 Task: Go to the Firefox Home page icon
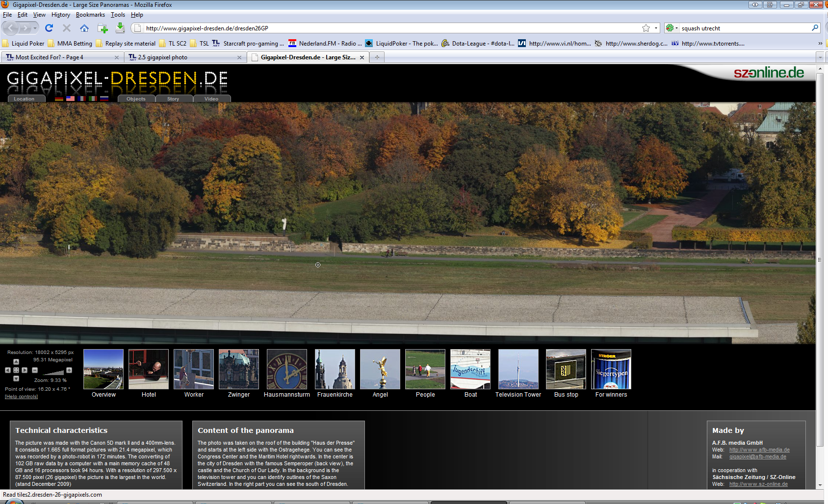point(84,28)
